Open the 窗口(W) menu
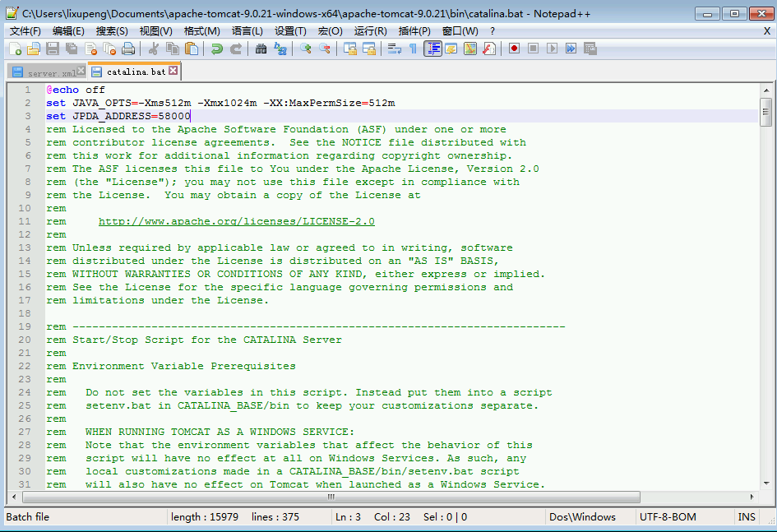The height and width of the screenshot is (532, 777). tap(460, 31)
